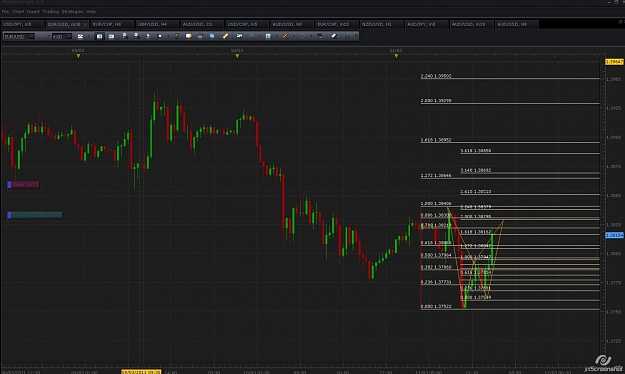Expand the arrow beside the calculator icon
The image size is (625, 374).
[x=276, y=36]
